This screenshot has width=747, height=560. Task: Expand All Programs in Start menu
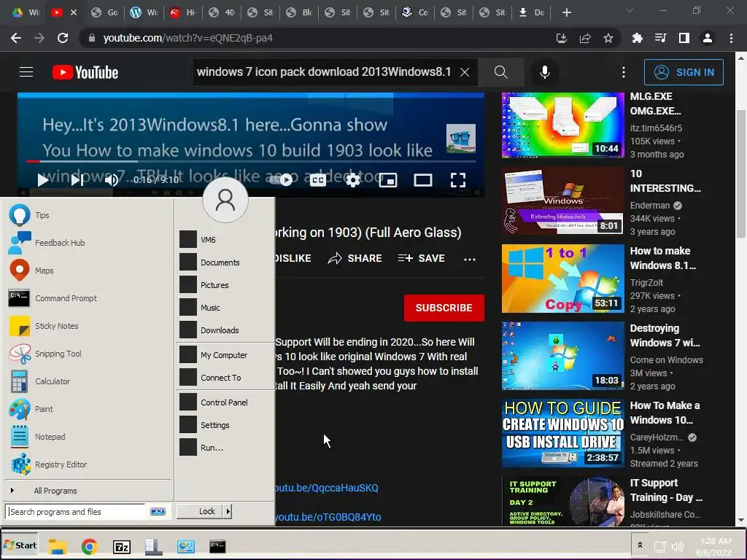[88, 491]
